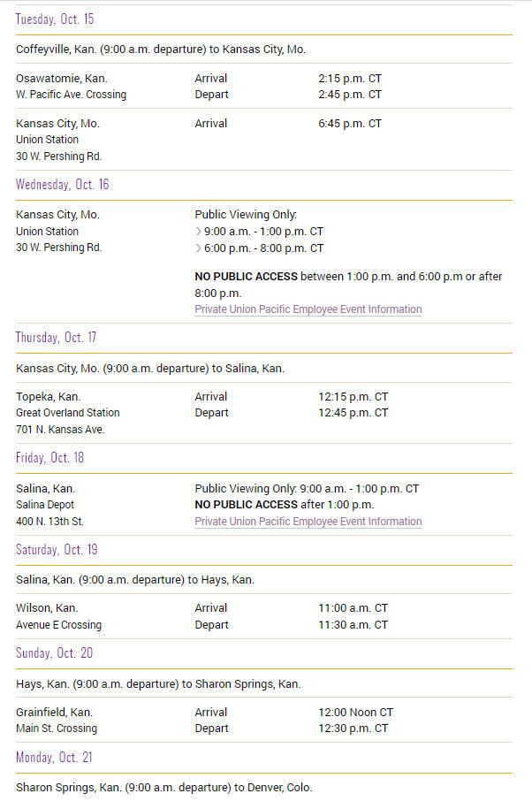
Task: Select the Tuesday, Oct. 15 heading
Action: [55, 19]
